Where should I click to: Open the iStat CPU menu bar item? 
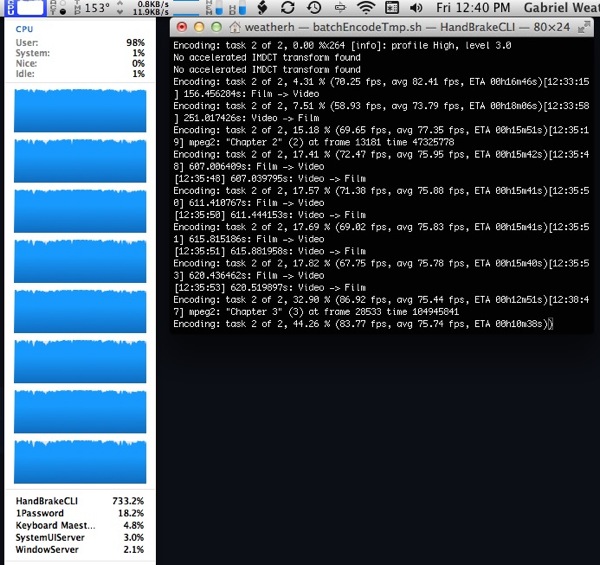tap(26, 8)
